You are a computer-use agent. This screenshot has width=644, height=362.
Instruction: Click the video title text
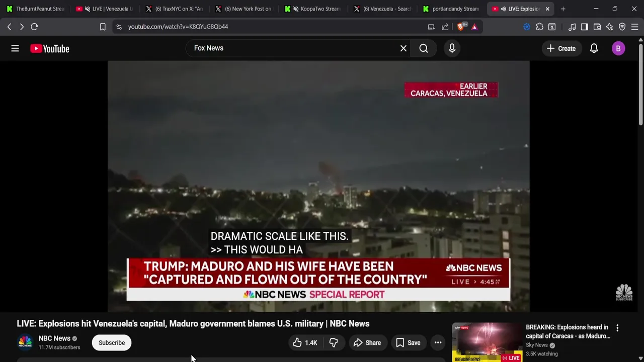click(193, 324)
